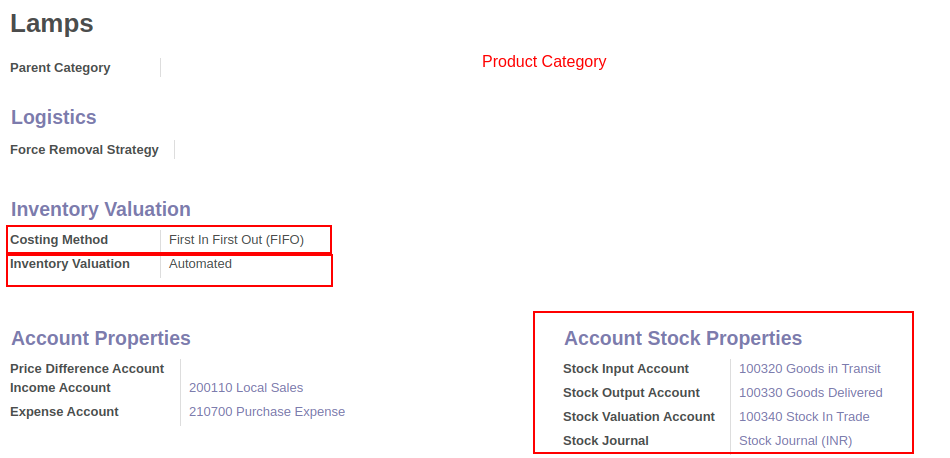
Task: Click the red Product Category annotation text
Action: [544, 62]
